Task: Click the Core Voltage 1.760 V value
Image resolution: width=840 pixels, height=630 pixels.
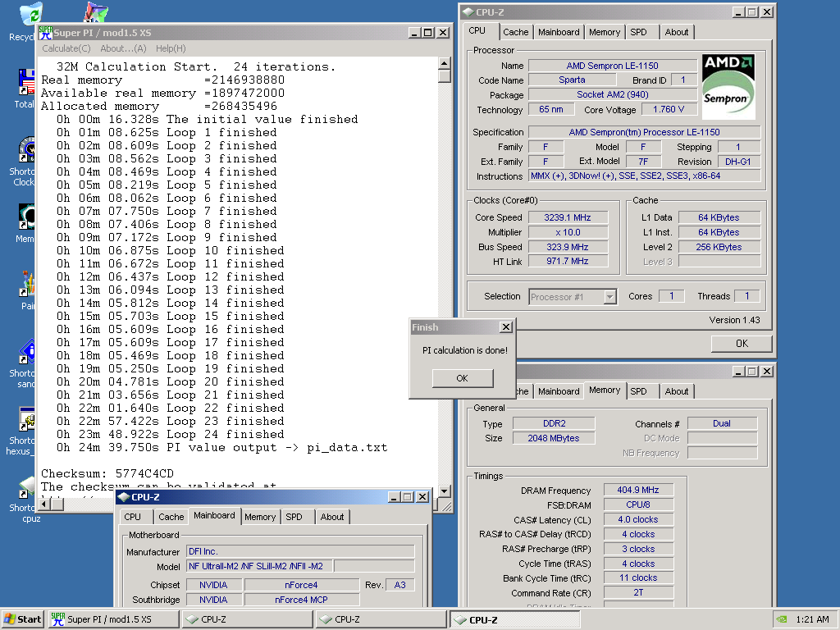Action: click(x=669, y=109)
